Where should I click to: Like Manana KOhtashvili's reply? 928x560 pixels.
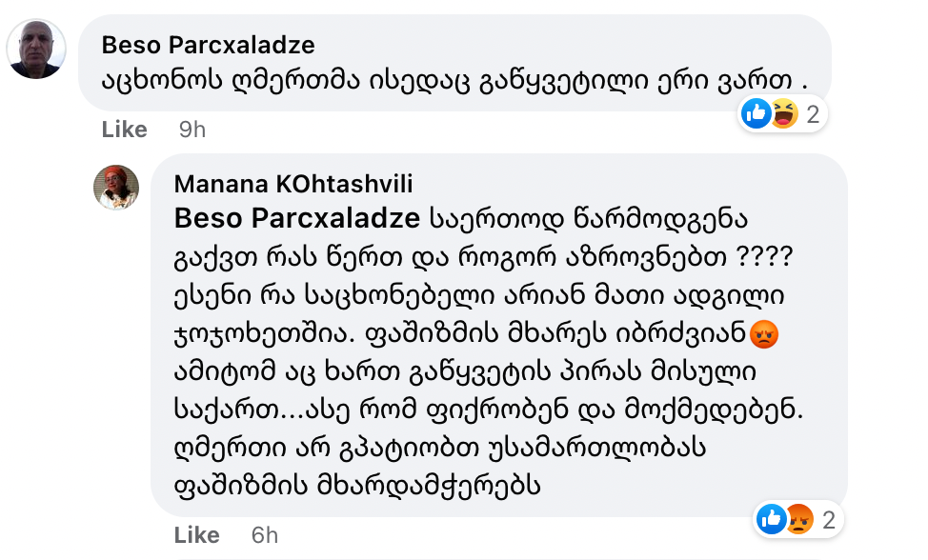pyautogui.click(x=197, y=534)
